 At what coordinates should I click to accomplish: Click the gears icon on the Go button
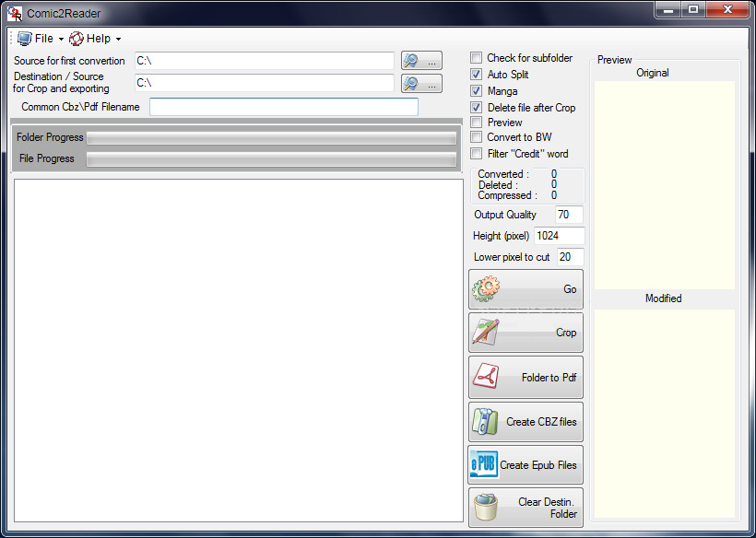[486, 288]
